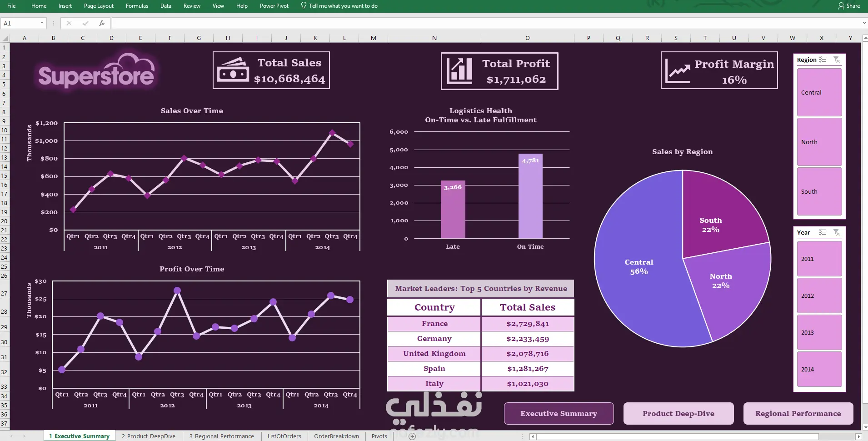Open the Formulas ribbon tab
Screen dimensions: 868x441
point(137,6)
